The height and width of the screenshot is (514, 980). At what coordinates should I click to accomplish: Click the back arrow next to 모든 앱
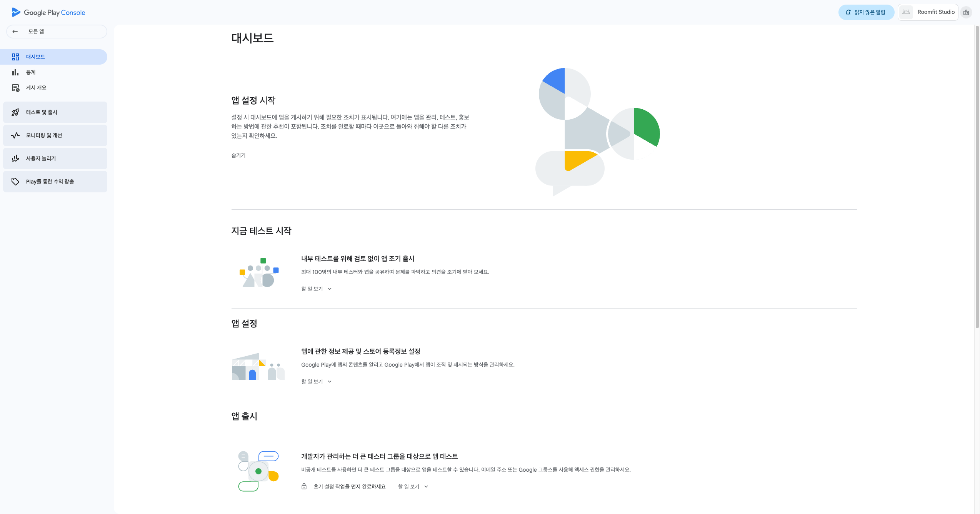15,32
